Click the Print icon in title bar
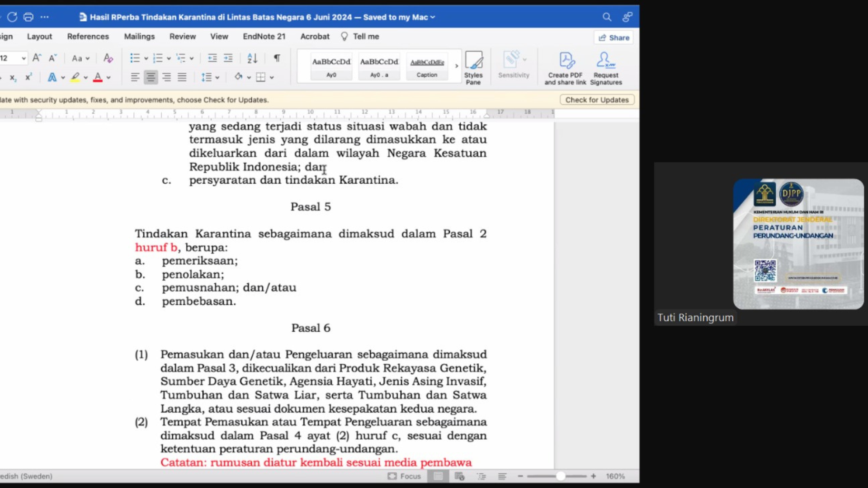The width and height of the screenshot is (868, 488). point(28,17)
